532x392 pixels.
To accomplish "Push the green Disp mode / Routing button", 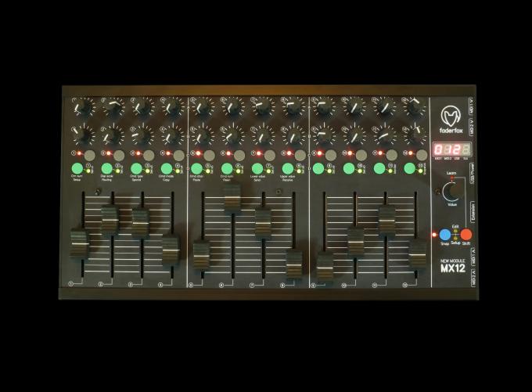I will 107,168.
